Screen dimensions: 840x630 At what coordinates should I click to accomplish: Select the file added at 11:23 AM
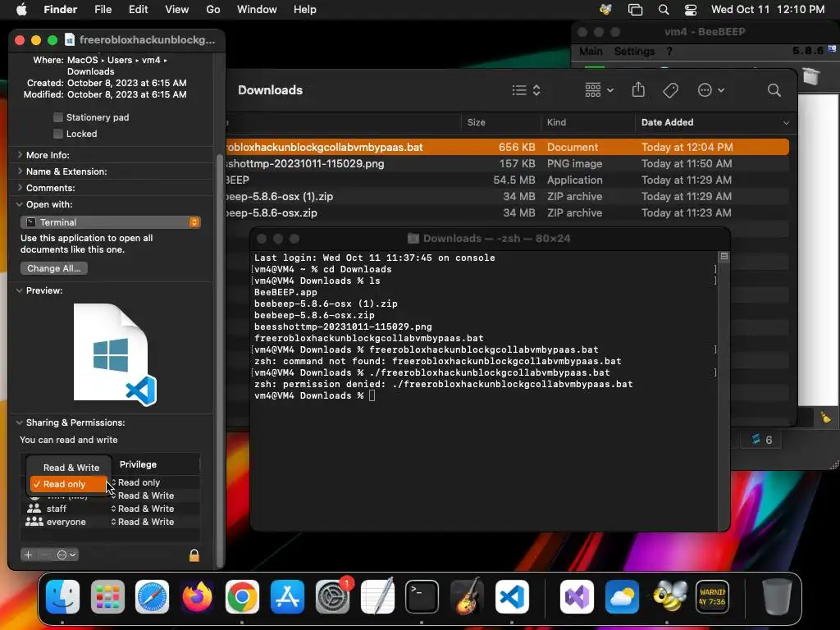pyautogui.click(x=507, y=213)
